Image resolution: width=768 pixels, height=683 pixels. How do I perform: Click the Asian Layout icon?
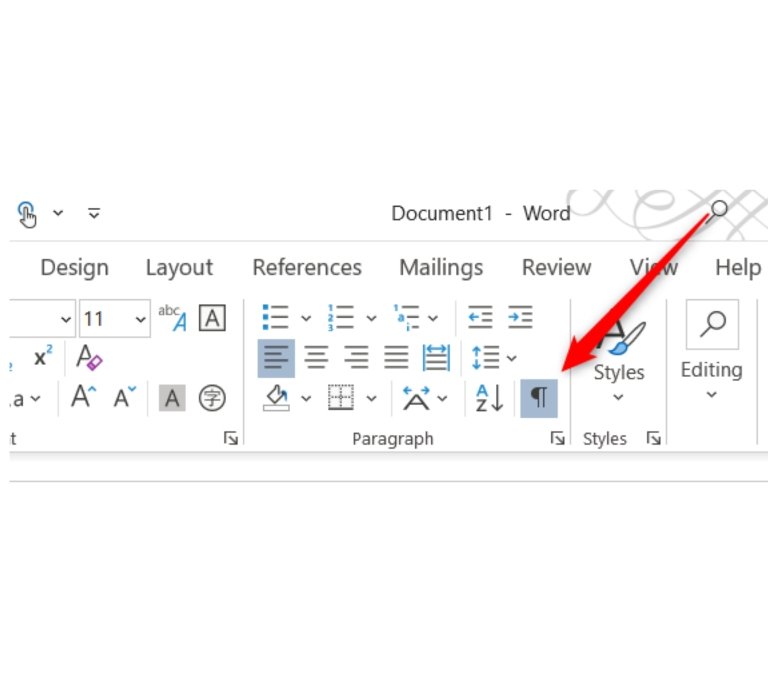tap(416, 398)
